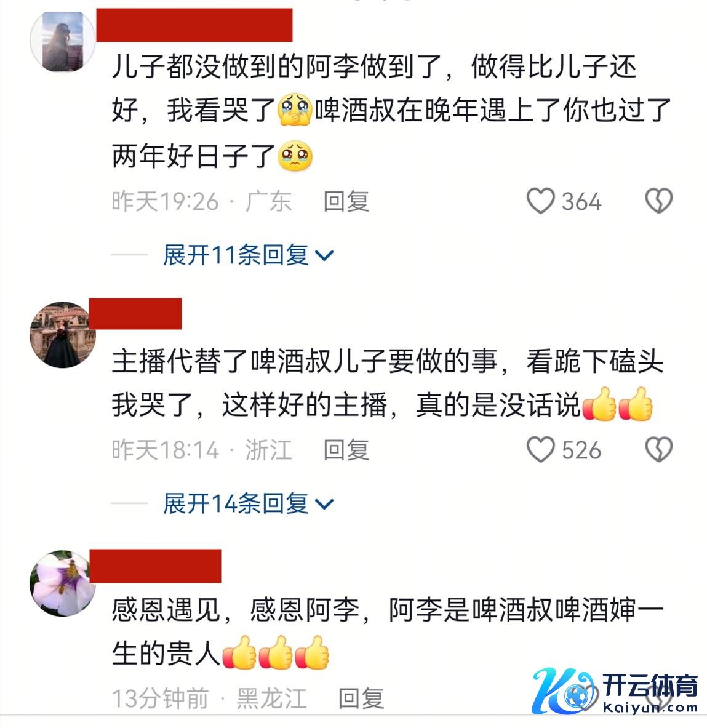Expand 展开14条回复 replies
This screenshot has width=707, height=728.
248,504
